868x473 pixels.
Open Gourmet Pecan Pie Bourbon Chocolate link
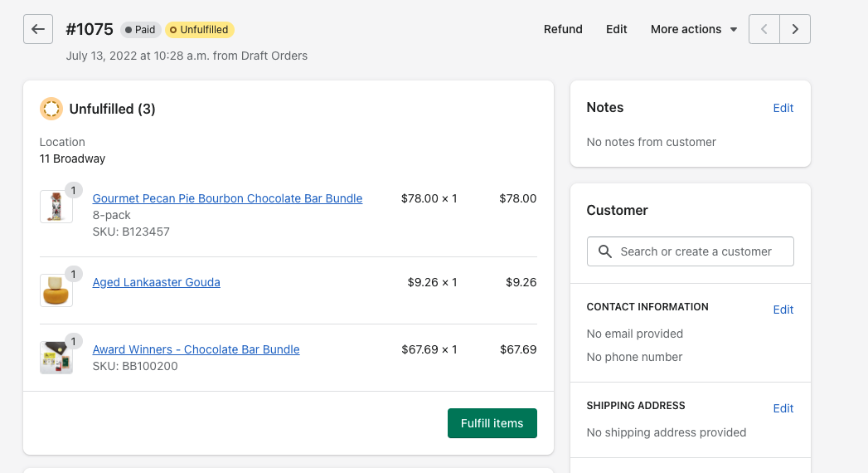pos(227,198)
